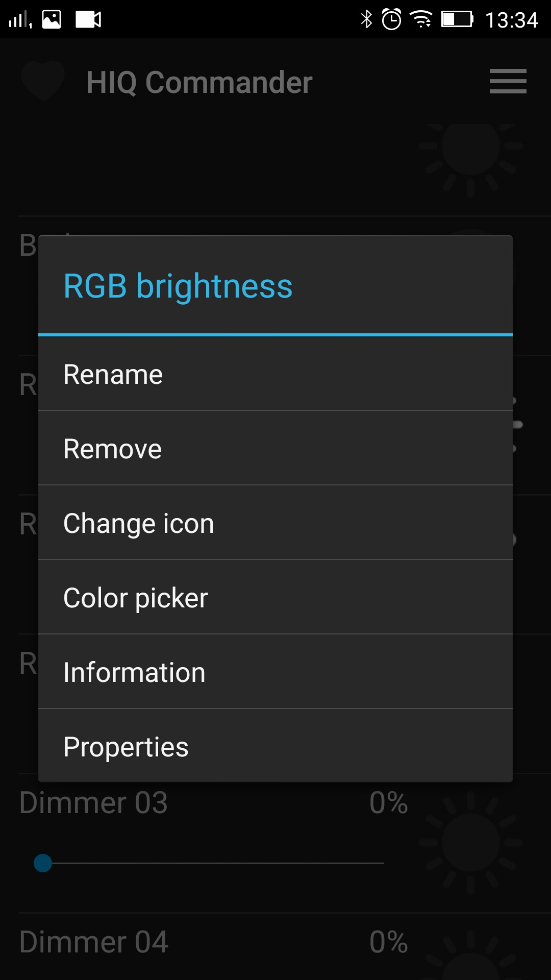Image resolution: width=551 pixels, height=980 pixels.
Task: Select Change icon option
Action: point(275,523)
